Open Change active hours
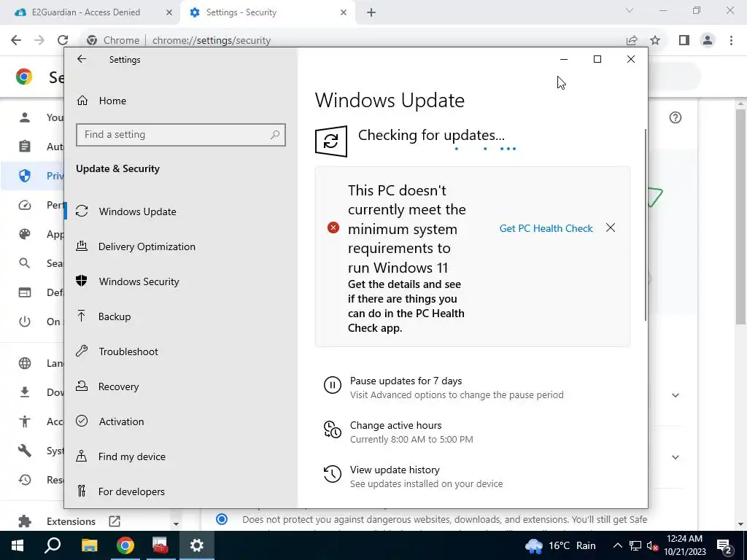 click(x=395, y=425)
